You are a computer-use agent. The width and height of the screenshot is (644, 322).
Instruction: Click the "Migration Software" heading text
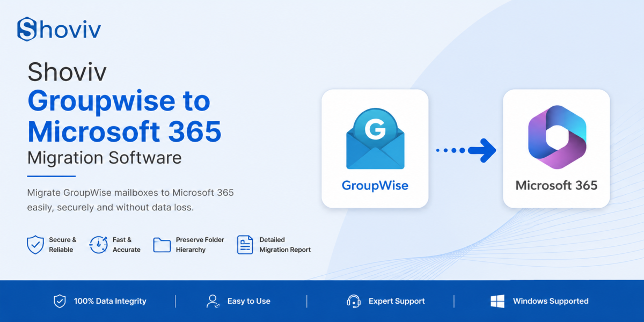[104, 158]
